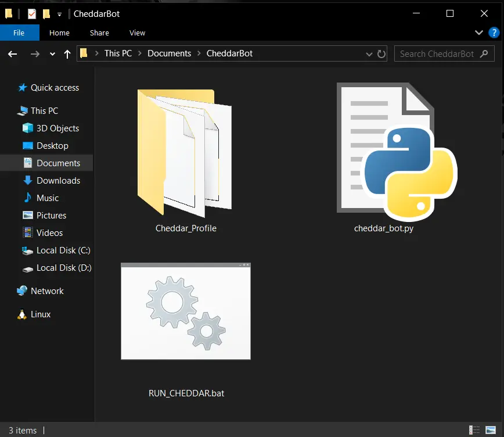The image size is (504, 437).
Task: Go forward with the right arrow
Action: coord(35,53)
